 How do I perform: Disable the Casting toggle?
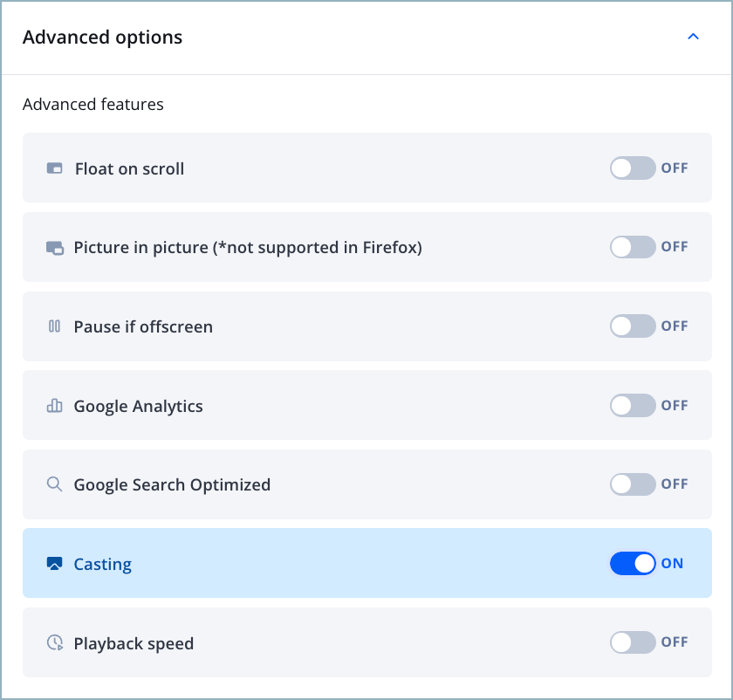[633, 564]
